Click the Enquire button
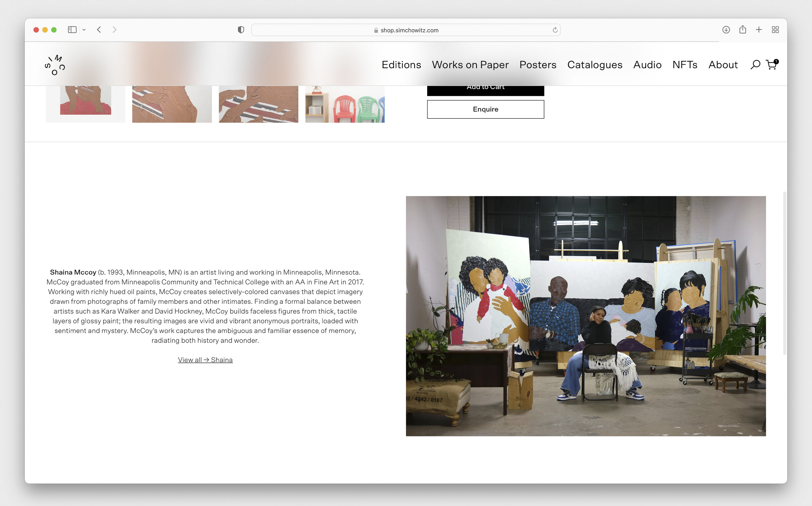 [x=485, y=109]
